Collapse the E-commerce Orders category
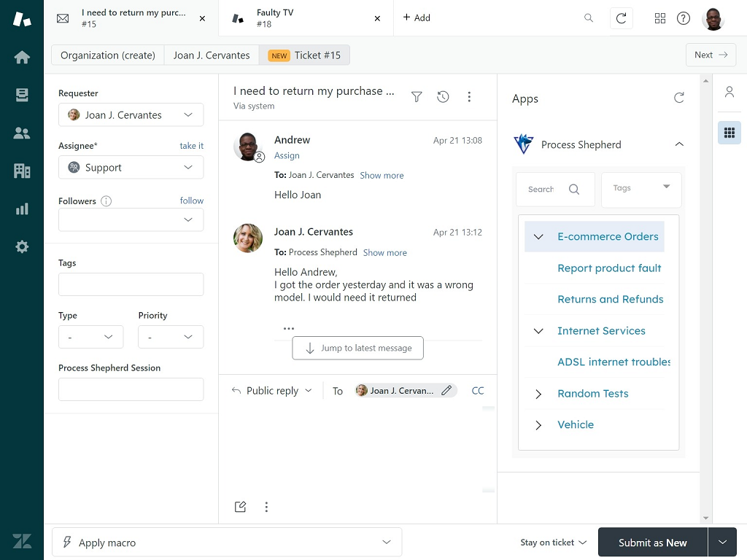Viewport: 747px width, 560px height. (538, 237)
